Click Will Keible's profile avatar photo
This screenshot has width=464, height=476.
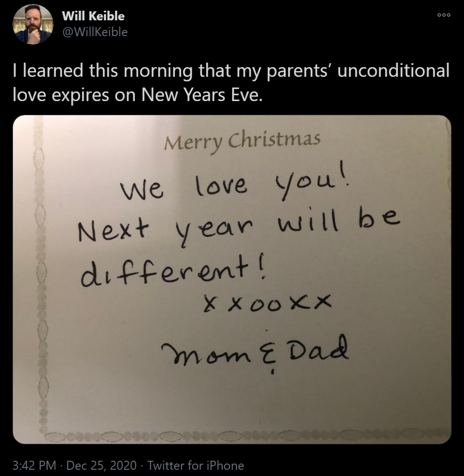coord(33,25)
